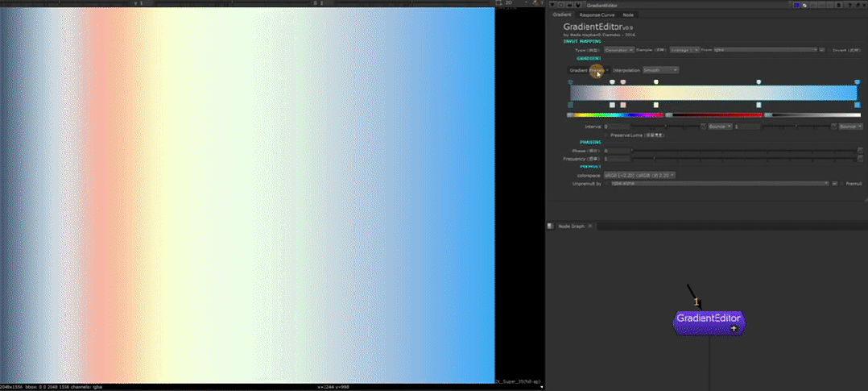Click the wrench icon in properties header
This screenshot has height=391, width=868.
pos(578,5)
